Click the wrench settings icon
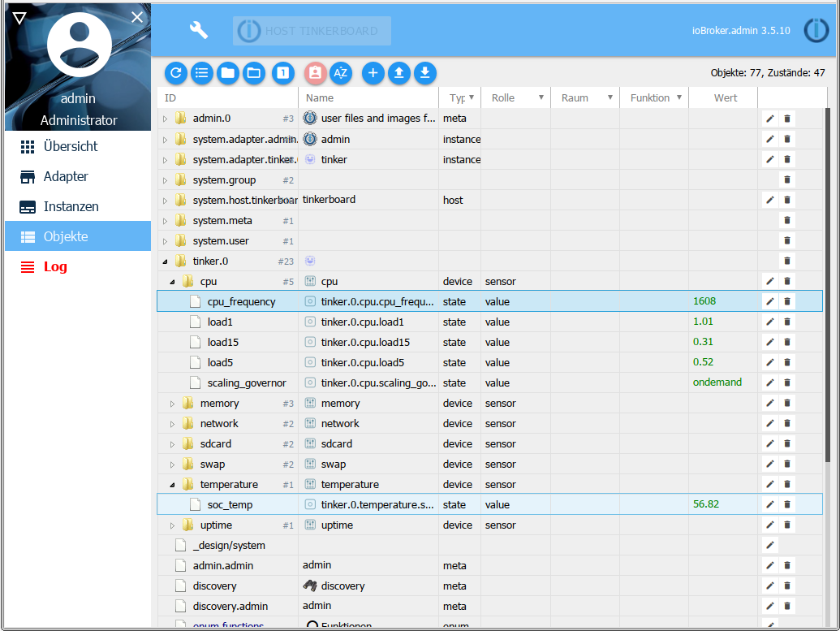Screen dimensions: 840x631 [x=199, y=31]
